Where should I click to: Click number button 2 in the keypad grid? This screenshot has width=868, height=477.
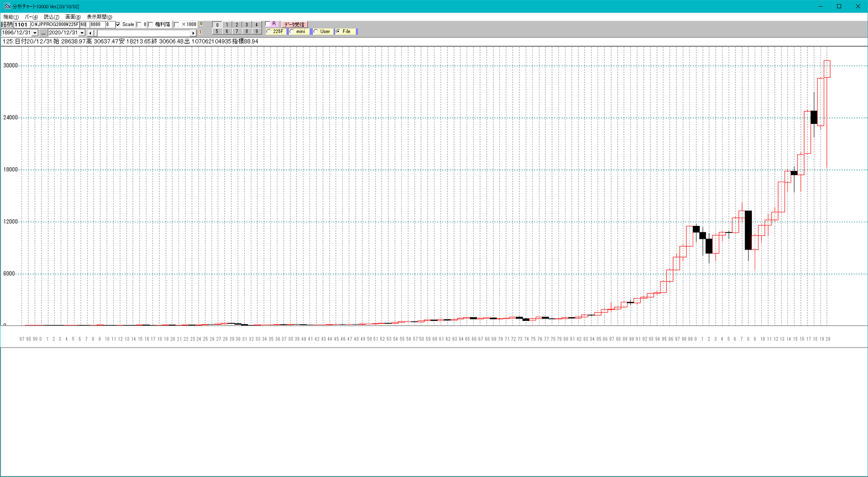pos(236,25)
